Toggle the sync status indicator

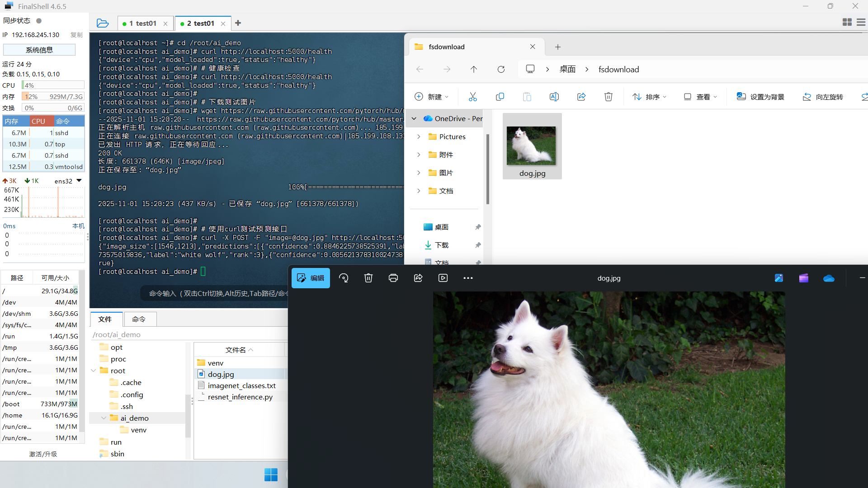(x=39, y=21)
